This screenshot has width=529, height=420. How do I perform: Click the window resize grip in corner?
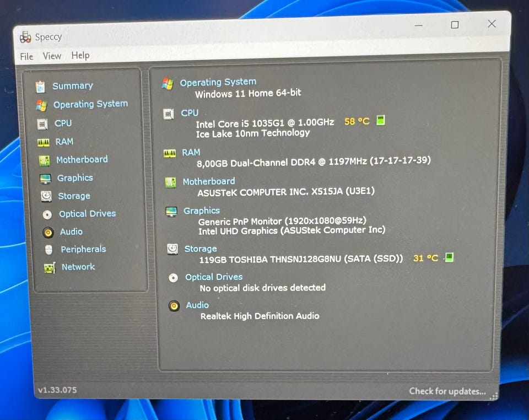494,396
